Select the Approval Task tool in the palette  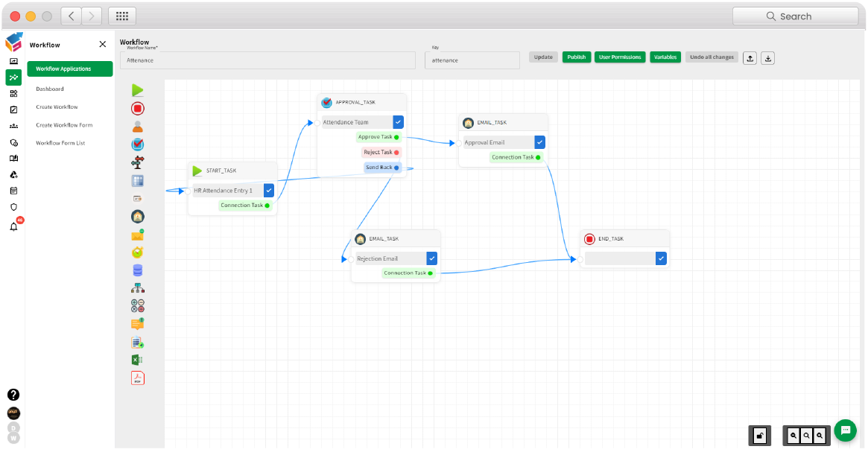(x=137, y=144)
